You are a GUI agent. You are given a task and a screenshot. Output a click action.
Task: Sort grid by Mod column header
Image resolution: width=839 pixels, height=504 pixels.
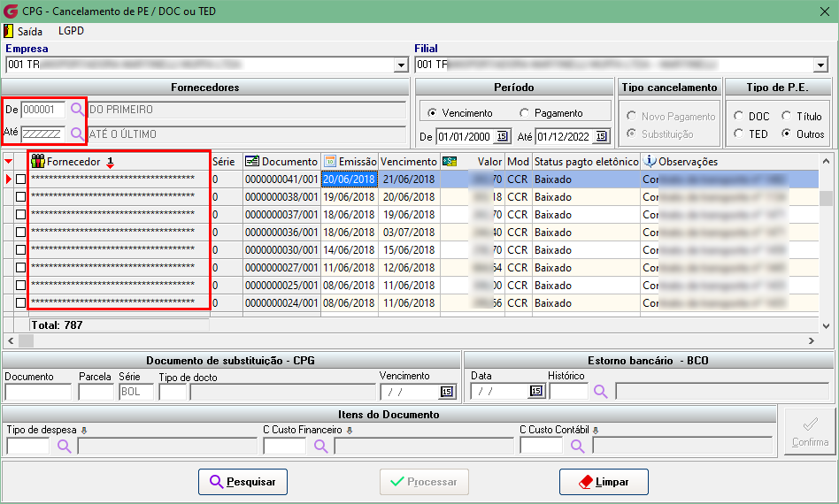[x=518, y=162]
